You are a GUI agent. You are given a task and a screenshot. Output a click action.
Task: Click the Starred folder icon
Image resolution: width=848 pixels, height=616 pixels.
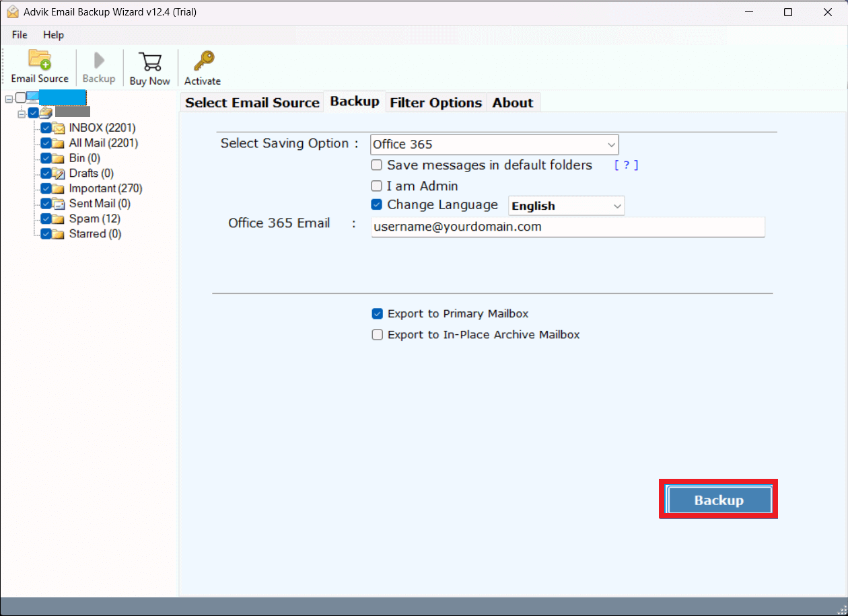59,234
